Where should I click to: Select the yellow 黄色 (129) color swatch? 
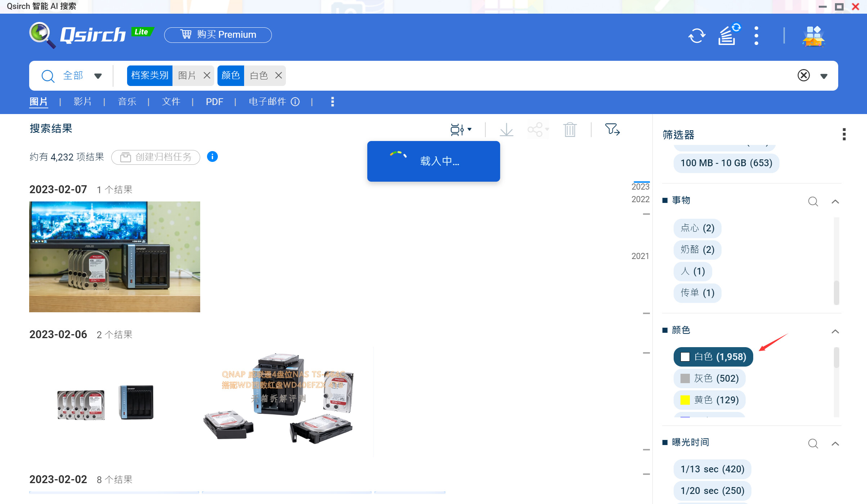(x=685, y=400)
